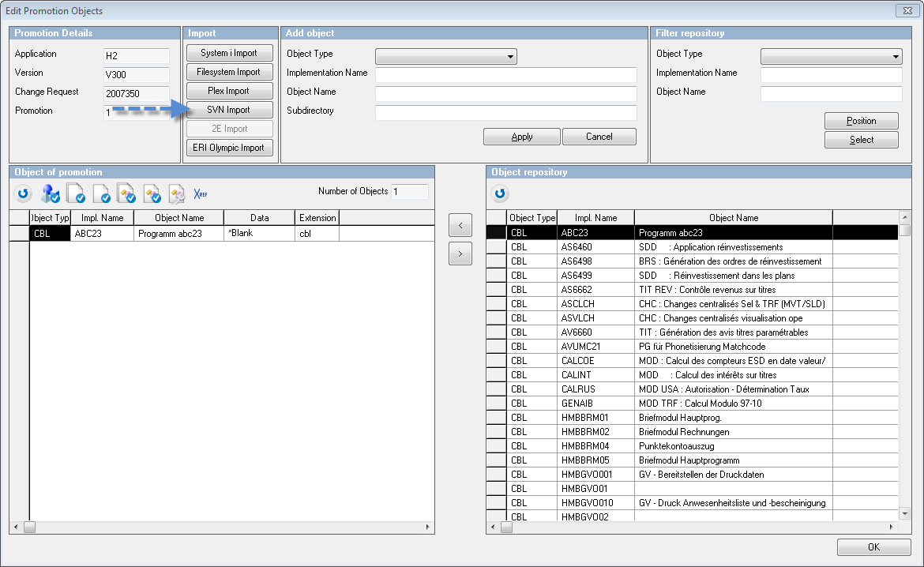Select repository row AS6499

pyautogui.click(x=692, y=276)
